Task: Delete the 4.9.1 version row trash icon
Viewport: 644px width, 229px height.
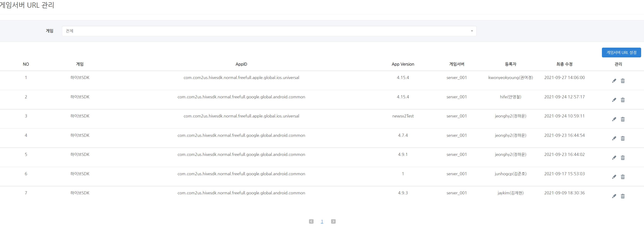Action: pyautogui.click(x=623, y=158)
